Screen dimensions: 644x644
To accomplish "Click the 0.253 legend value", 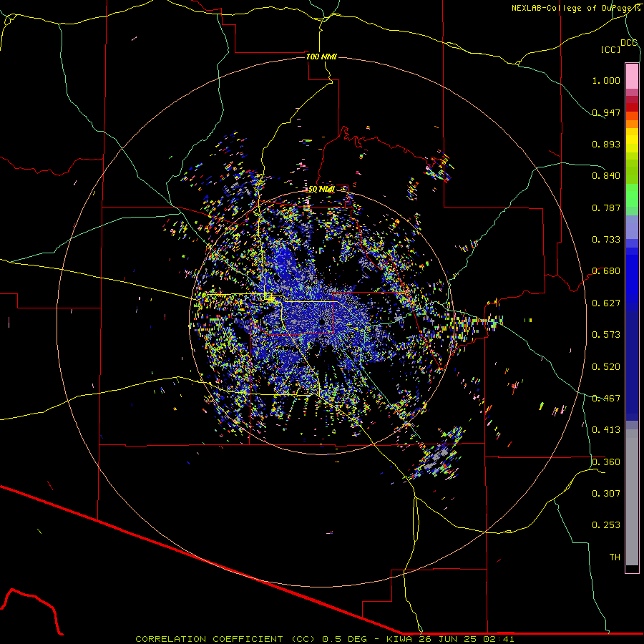I will tap(606, 525).
